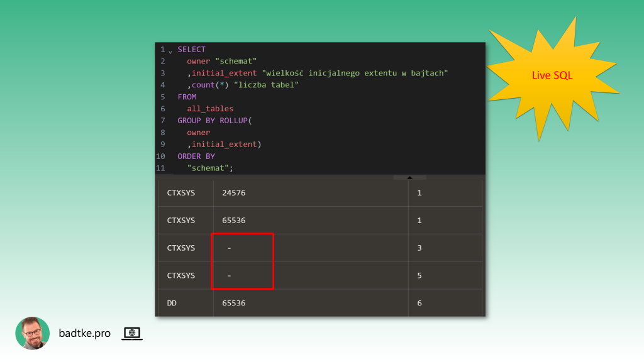This screenshot has width=644, height=362.
Task: Click the 65536 value in the DD row
Action: click(233, 303)
